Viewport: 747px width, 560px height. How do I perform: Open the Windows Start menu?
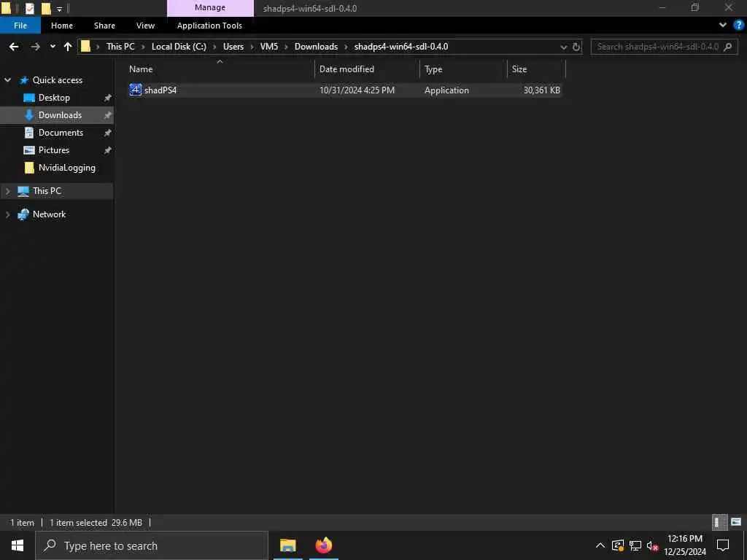coord(18,545)
